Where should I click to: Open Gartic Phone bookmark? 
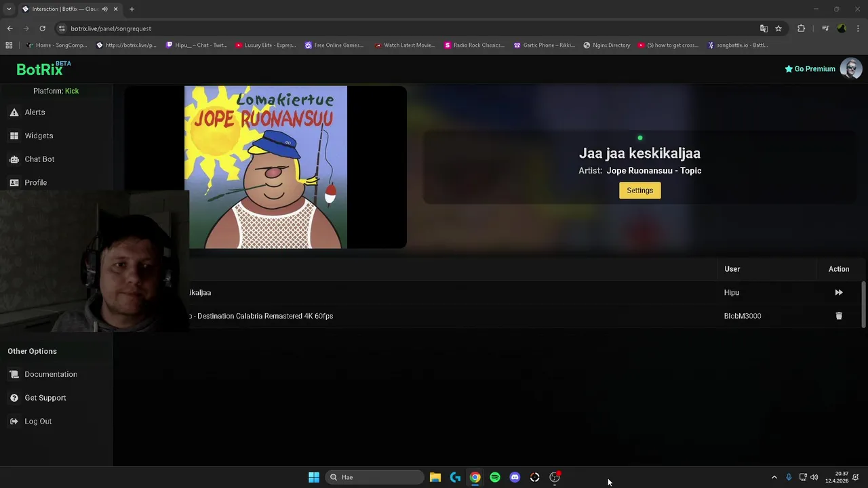point(545,45)
